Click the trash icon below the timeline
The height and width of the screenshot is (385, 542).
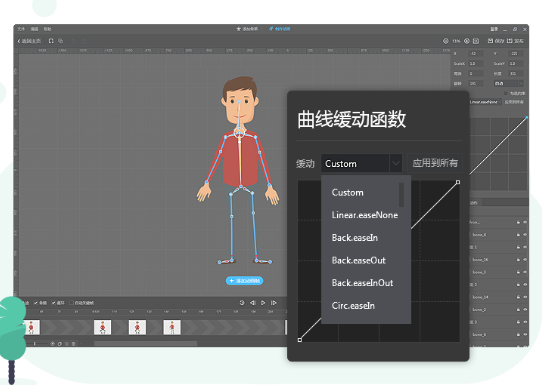(x=73, y=344)
